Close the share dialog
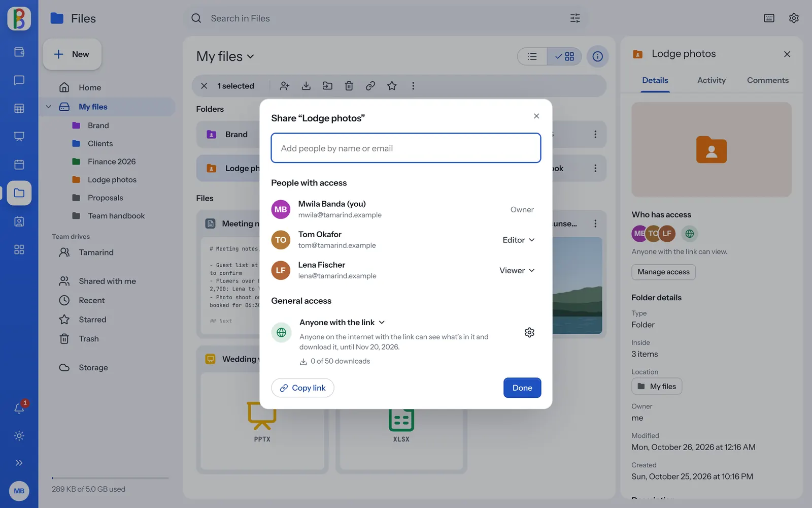The width and height of the screenshot is (812, 508). (536, 116)
